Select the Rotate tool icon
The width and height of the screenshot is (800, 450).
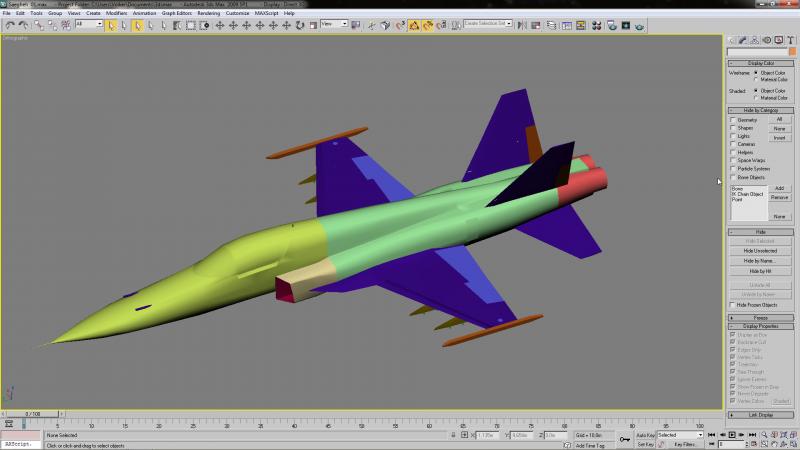pos(299,25)
